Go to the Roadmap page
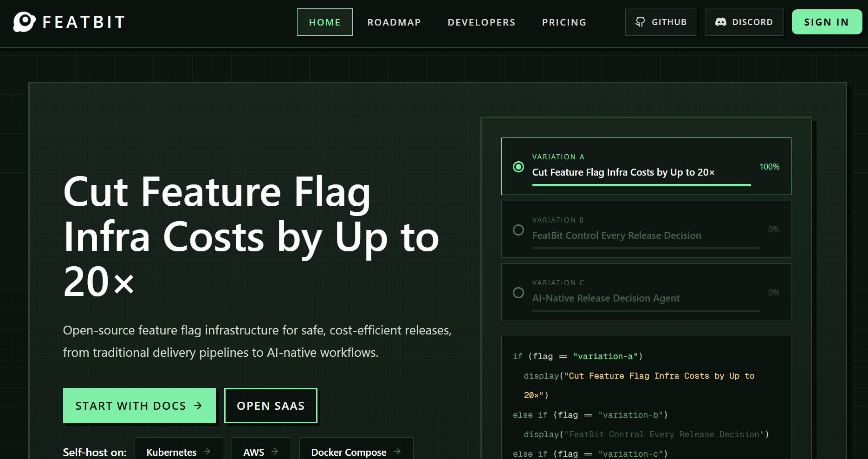Image resolution: width=868 pixels, height=459 pixels. point(394,22)
